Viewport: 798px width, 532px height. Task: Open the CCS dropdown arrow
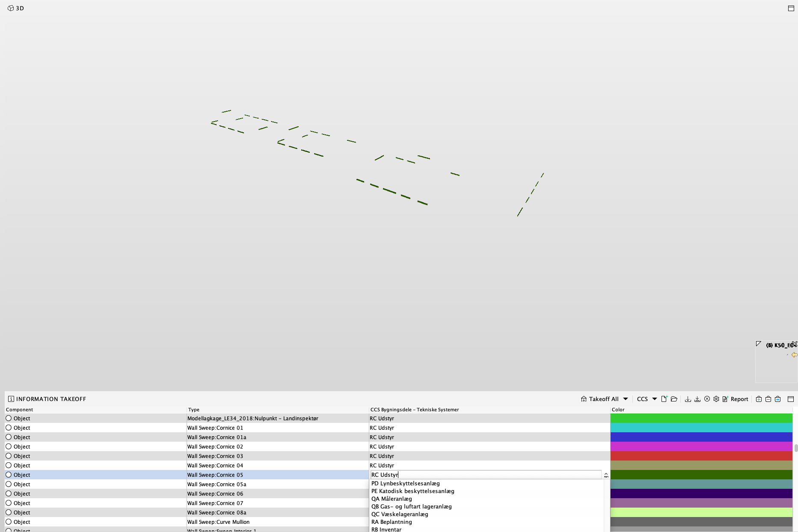(654, 399)
